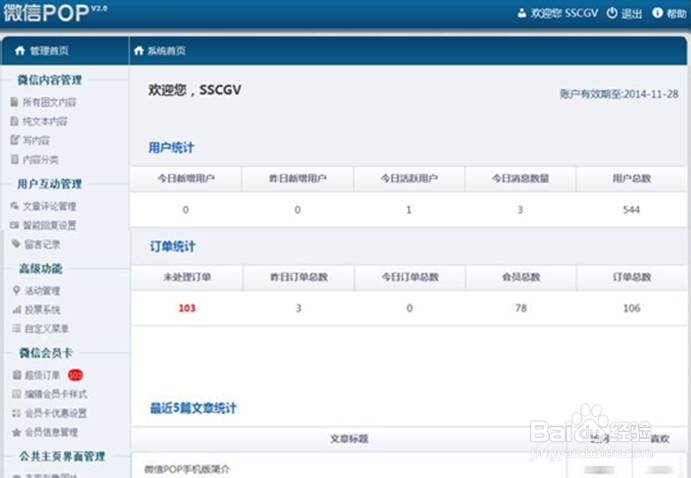Image resolution: width=691 pixels, height=478 pixels.
Task: Click the star icon beside 会员信息管理
Action: [x=16, y=432]
